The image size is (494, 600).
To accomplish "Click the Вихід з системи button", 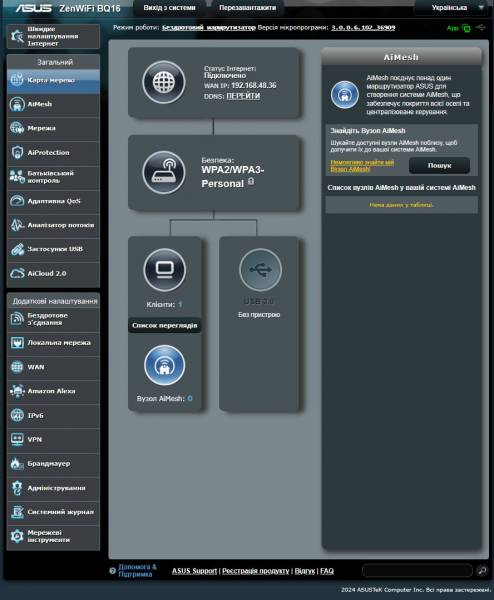I will (x=170, y=8).
